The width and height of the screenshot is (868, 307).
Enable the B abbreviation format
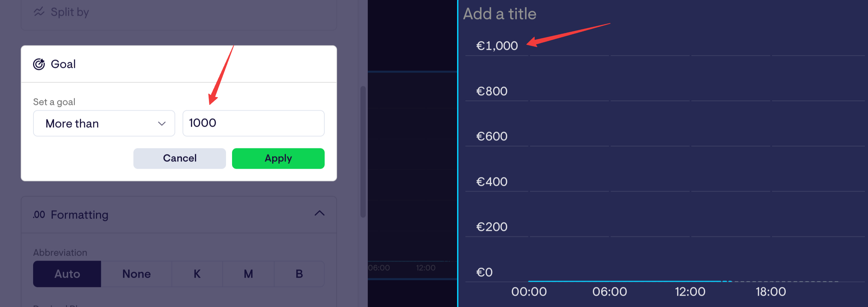click(x=299, y=274)
